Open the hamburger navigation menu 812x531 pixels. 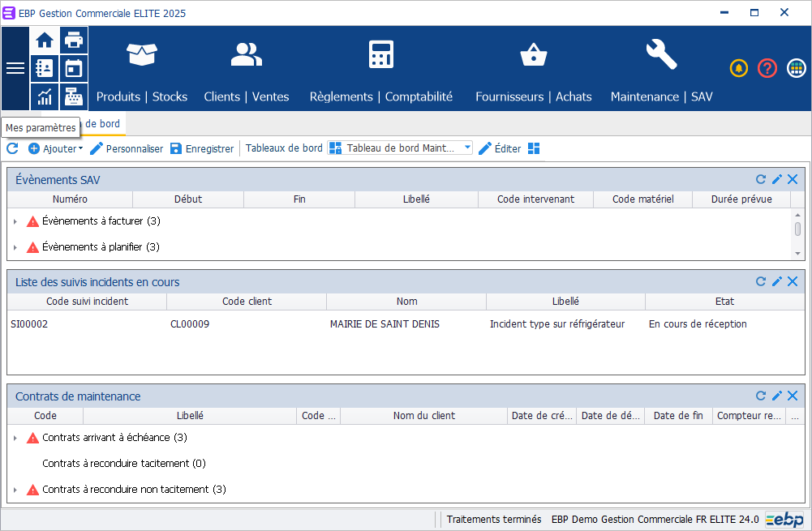(x=15, y=69)
